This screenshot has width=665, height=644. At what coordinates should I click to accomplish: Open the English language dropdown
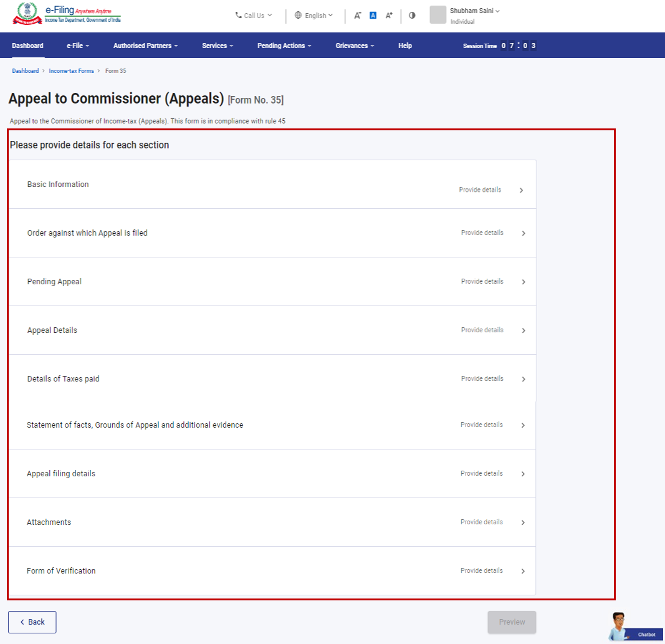tap(314, 16)
